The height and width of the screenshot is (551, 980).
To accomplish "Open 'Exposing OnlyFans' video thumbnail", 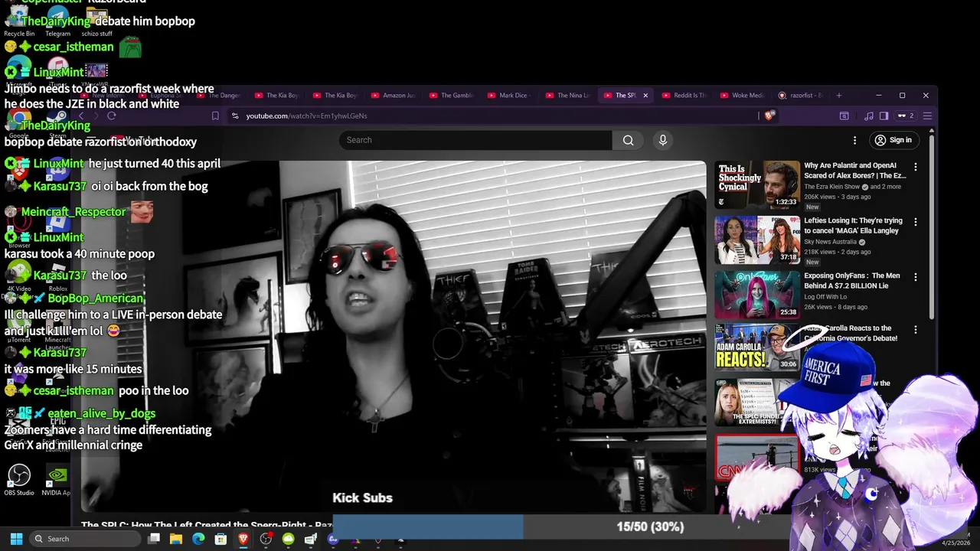I will [x=757, y=295].
